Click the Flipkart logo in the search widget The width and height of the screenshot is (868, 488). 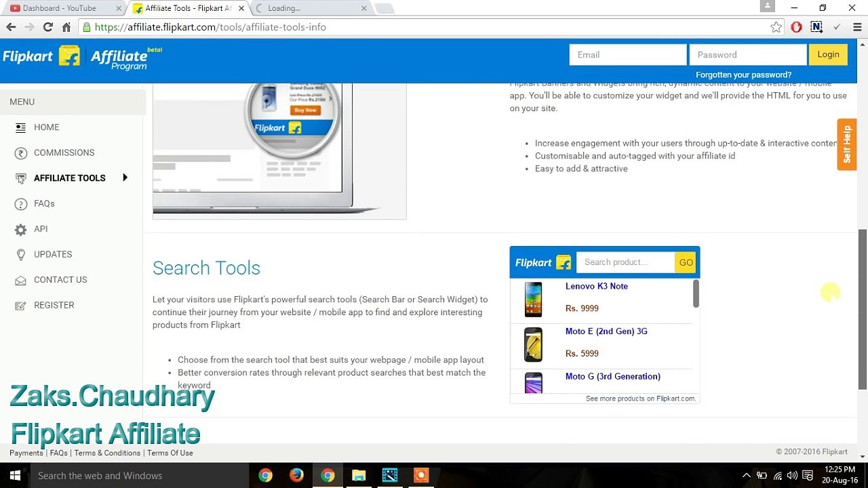point(542,263)
